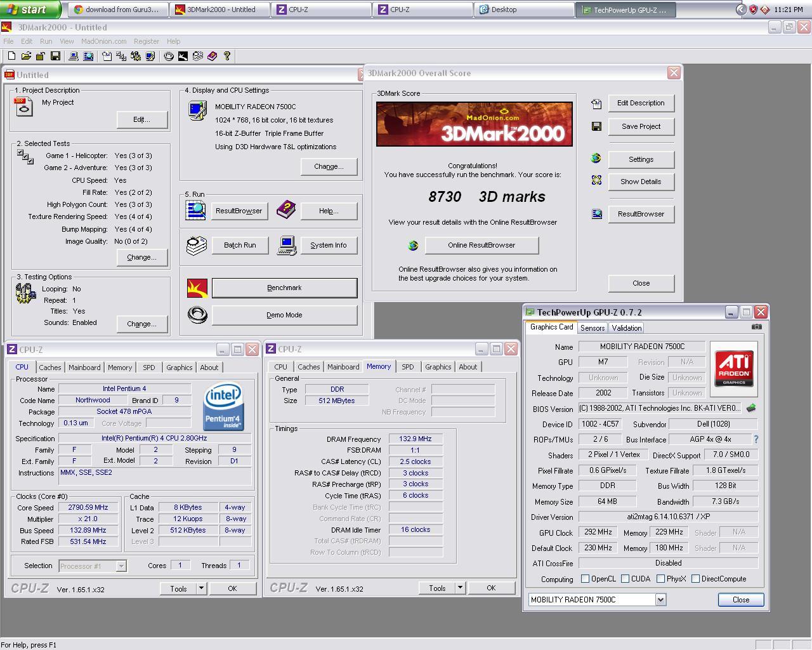812x650 pixels.
Task: Open the SPD tab in the right CPU-Z window
Action: (408, 367)
